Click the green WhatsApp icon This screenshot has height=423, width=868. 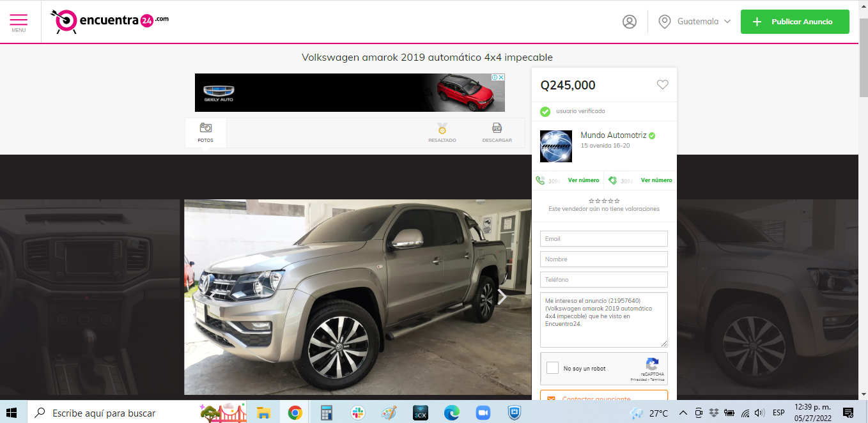click(612, 181)
